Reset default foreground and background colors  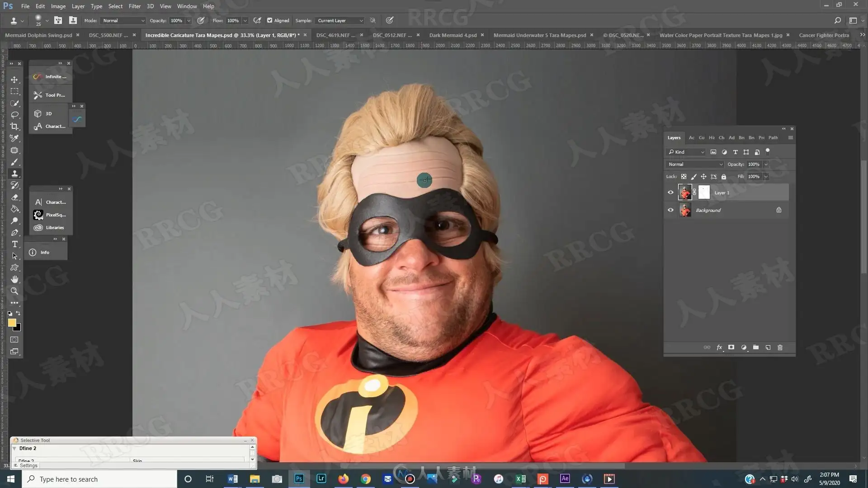pyautogui.click(x=10, y=313)
